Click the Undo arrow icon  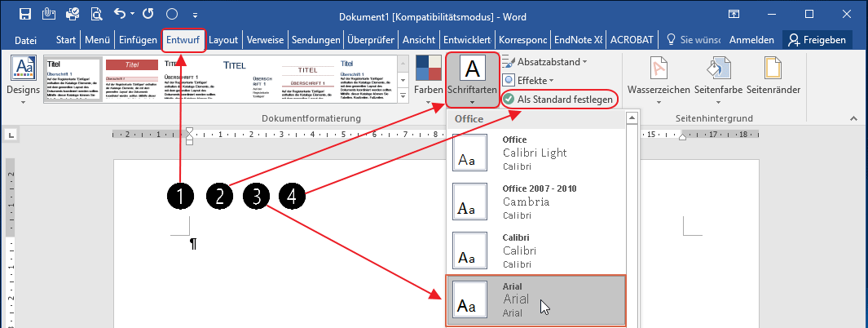[x=121, y=14]
